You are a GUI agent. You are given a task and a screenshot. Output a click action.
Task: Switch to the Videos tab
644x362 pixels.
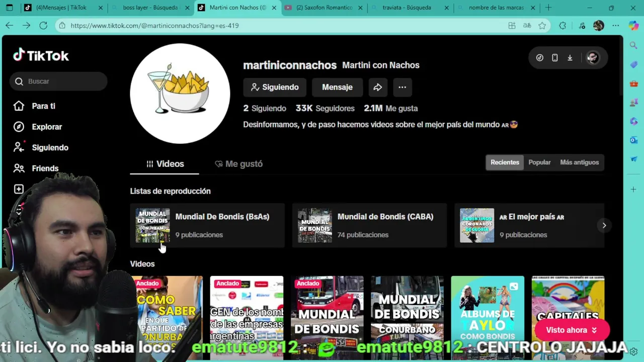(x=165, y=164)
